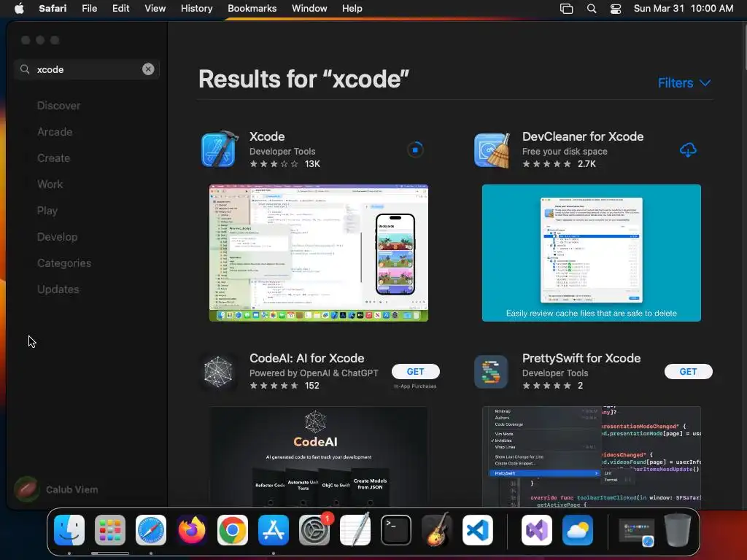Show the date and time panel

684,9
